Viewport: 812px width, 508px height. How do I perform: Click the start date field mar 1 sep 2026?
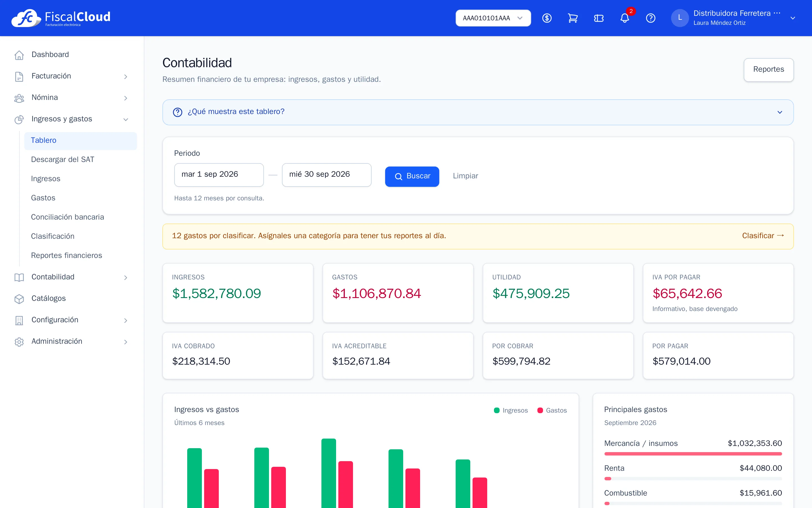tap(219, 175)
